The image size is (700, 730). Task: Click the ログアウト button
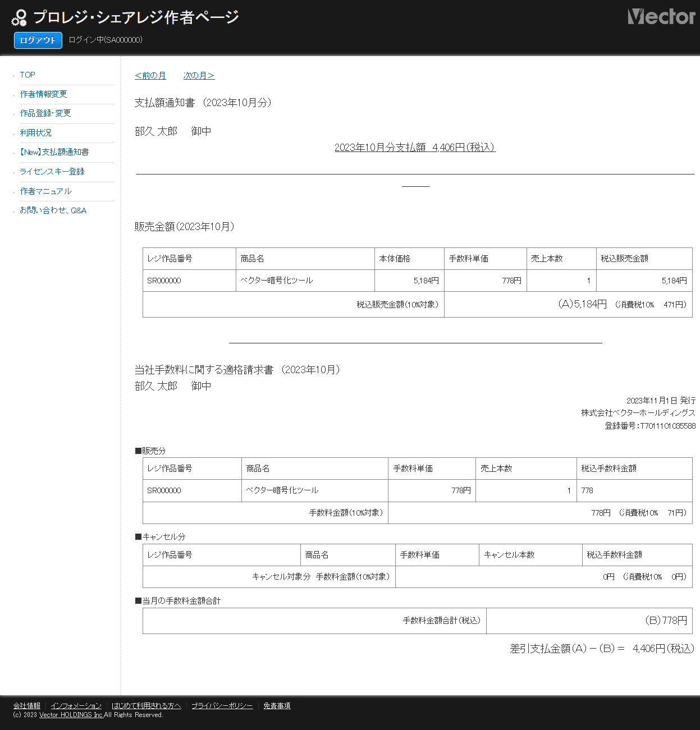point(38,40)
